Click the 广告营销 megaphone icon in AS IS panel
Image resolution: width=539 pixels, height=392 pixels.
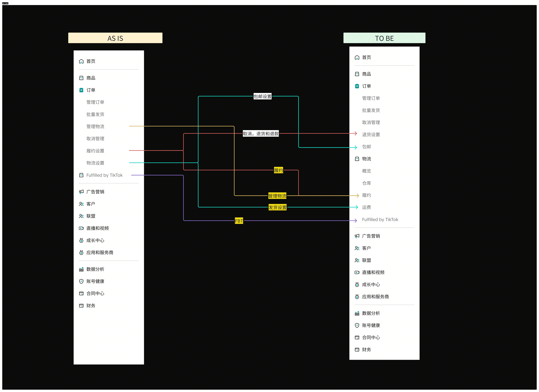point(81,192)
